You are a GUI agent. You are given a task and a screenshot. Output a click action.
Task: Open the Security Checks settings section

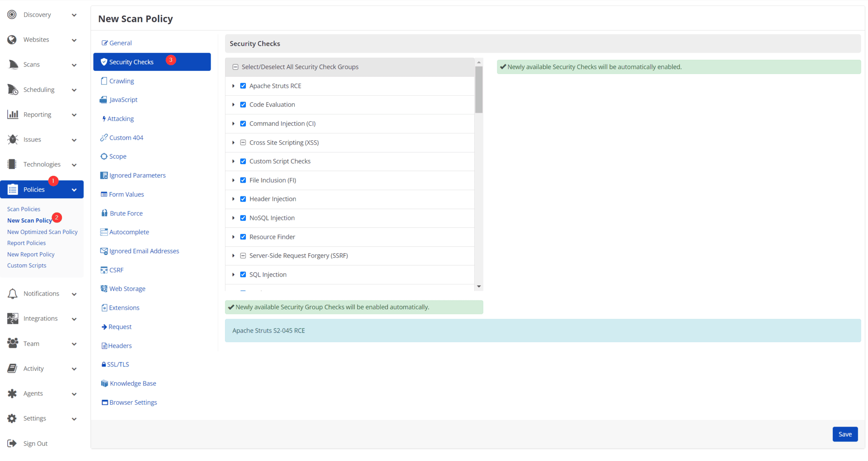[x=131, y=61]
